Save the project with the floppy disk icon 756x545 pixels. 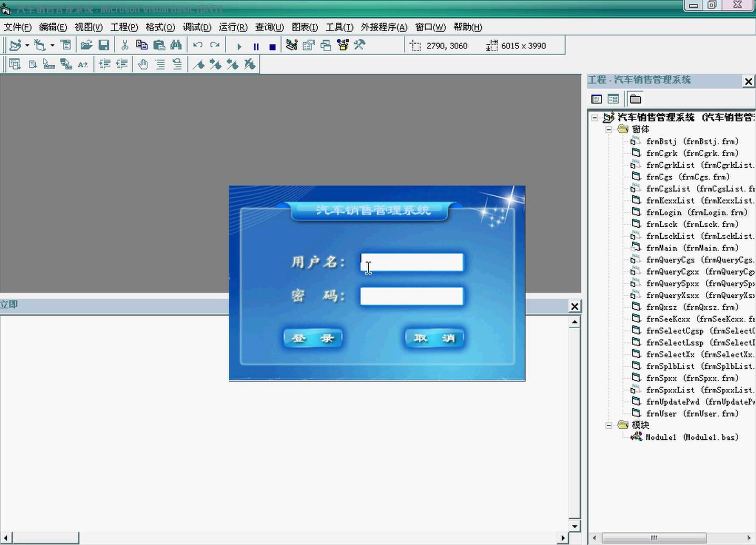(x=104, y=46)
